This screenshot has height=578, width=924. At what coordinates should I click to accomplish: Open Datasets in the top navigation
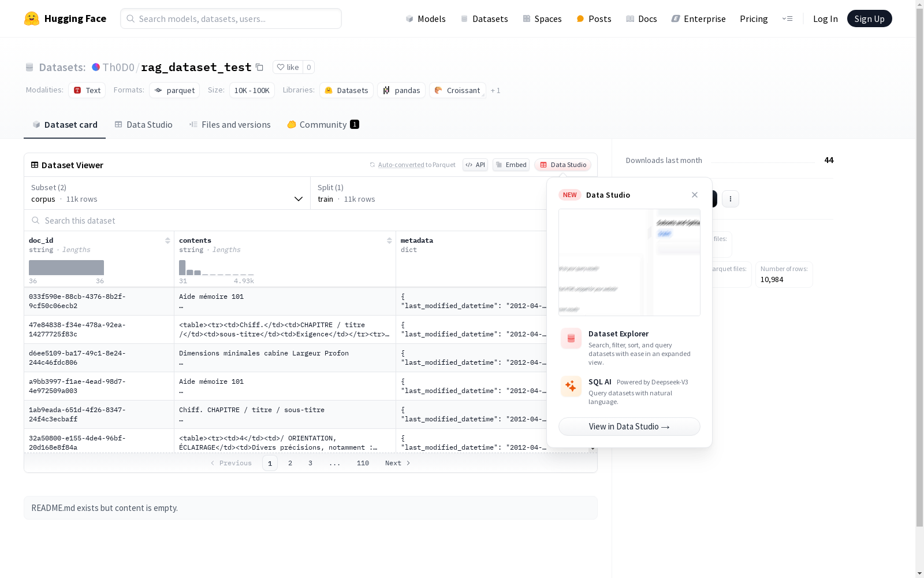[484, 18]
